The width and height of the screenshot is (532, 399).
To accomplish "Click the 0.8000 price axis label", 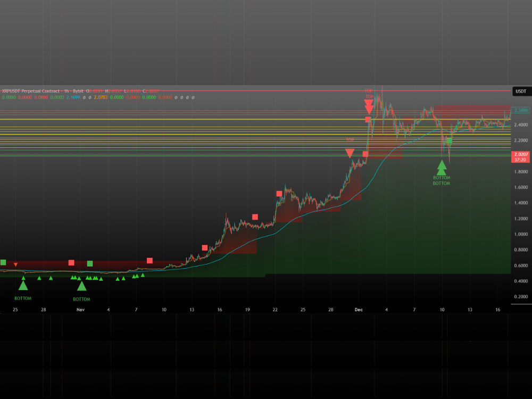I will pos(521,250).
